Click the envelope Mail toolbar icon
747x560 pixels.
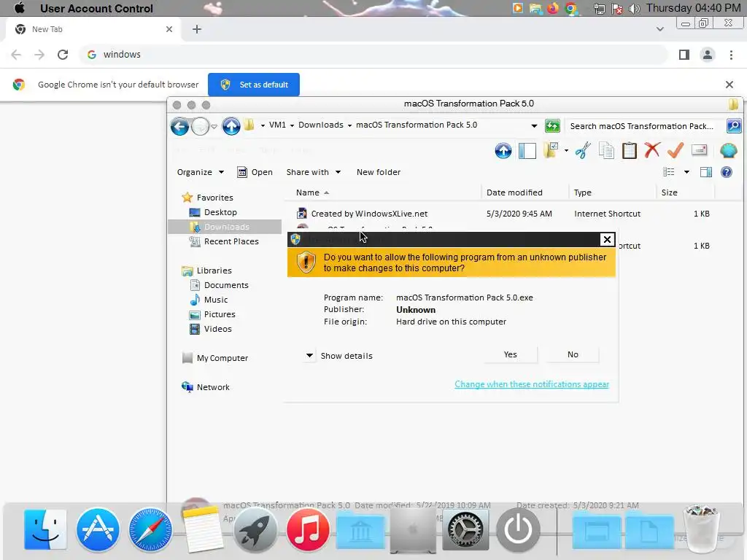[699, 150]
